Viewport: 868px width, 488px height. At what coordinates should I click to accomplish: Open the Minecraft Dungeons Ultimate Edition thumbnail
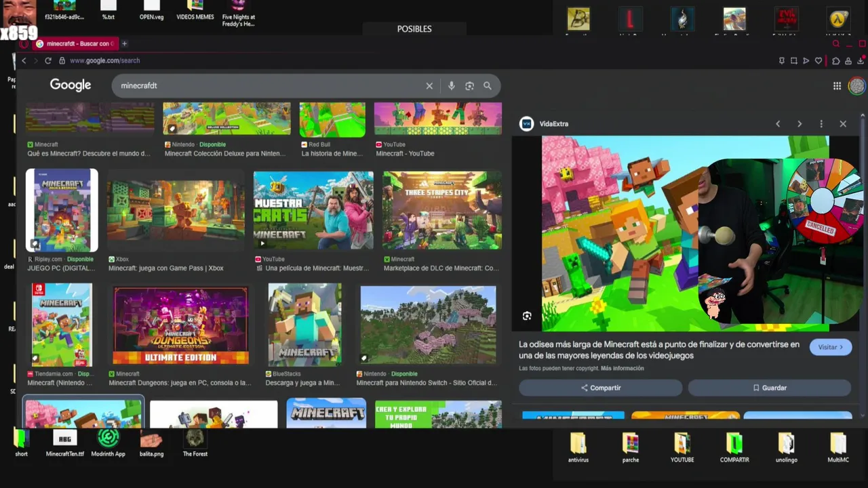point(180,325)
